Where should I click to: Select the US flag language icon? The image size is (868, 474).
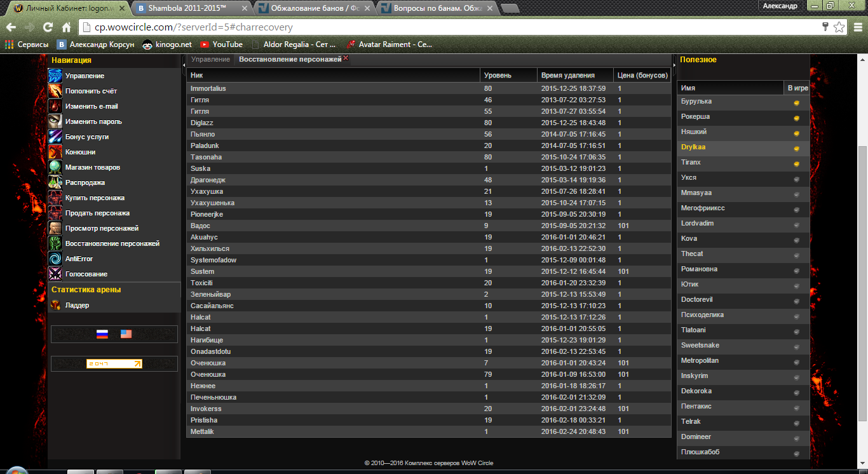pos(126,334)
